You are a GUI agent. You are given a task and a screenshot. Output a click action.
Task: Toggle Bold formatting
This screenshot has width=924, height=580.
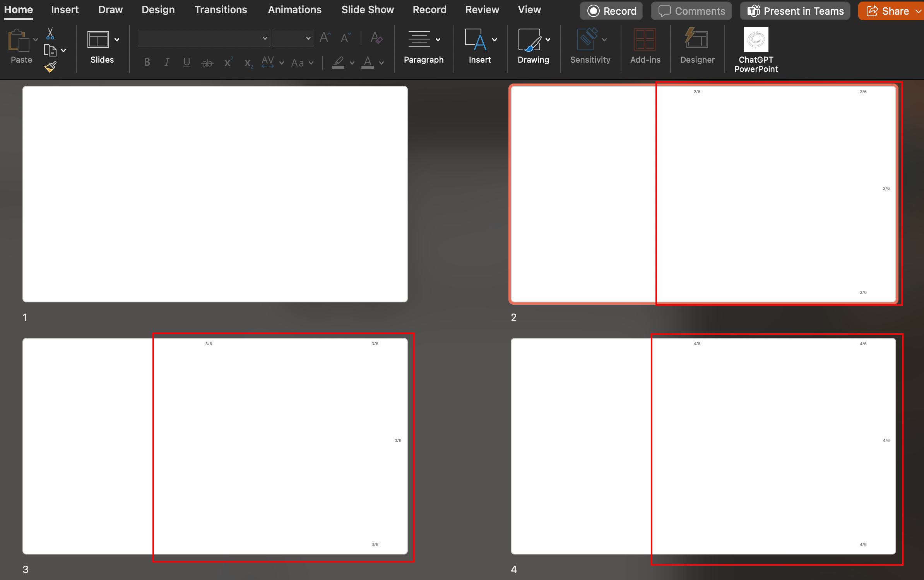click(x=147, y=62)
